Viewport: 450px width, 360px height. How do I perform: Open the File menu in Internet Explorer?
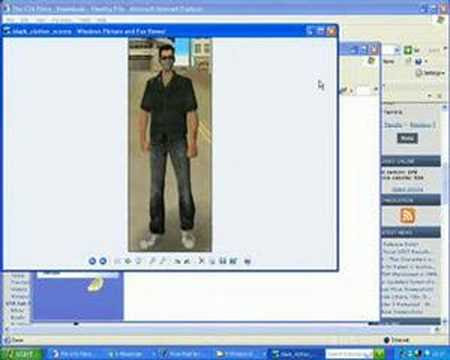point(10,20)
